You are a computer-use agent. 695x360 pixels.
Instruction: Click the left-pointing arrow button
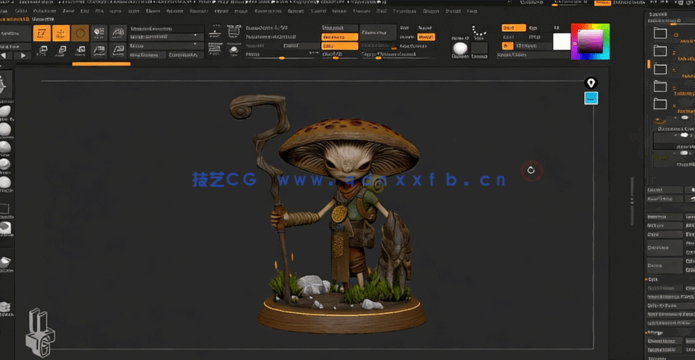4,55
